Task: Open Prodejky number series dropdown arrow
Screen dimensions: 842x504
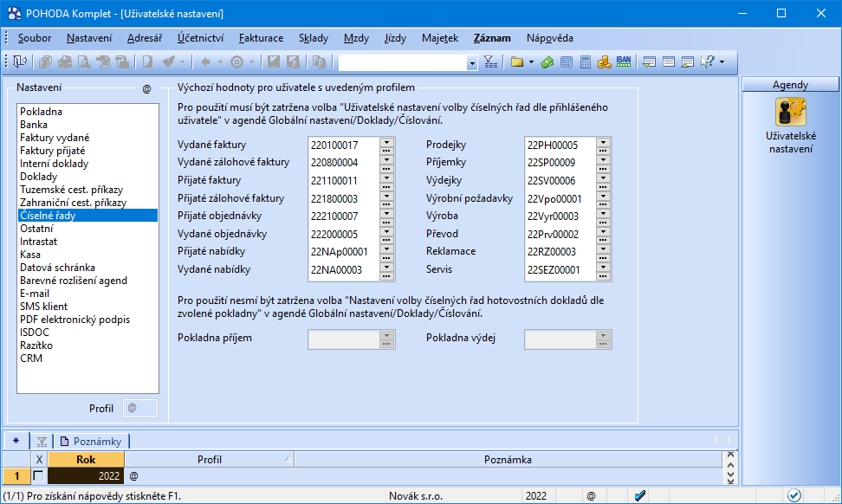Action: point(603,142)
